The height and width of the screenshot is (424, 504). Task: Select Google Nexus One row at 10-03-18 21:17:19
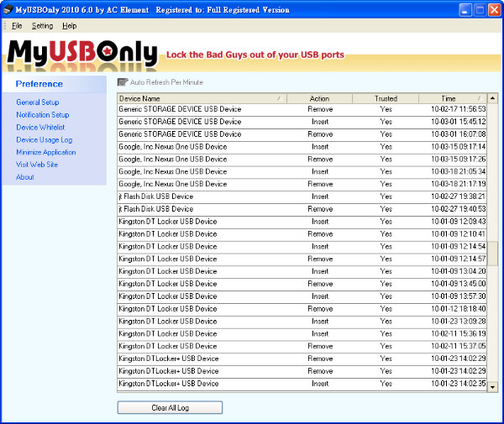tap(302, 184)
